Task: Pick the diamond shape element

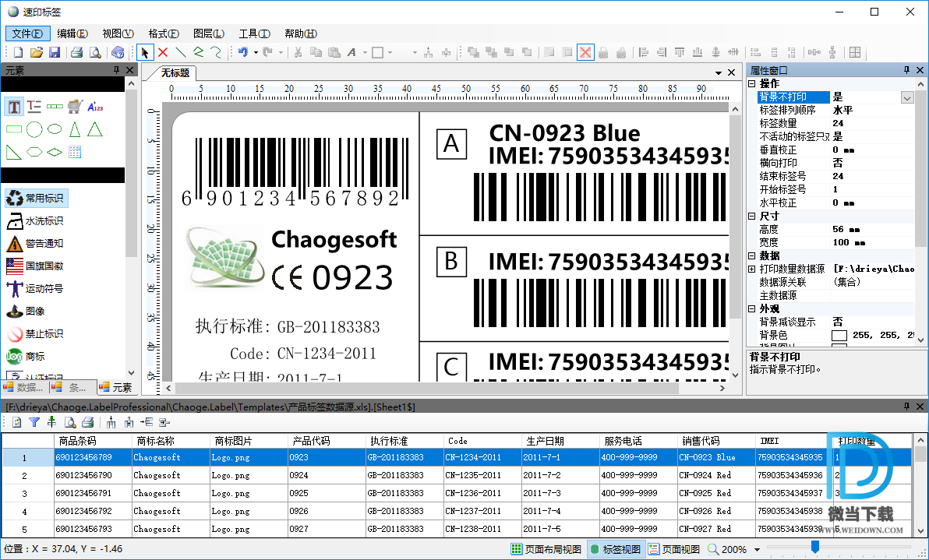Action: [55, 152]
